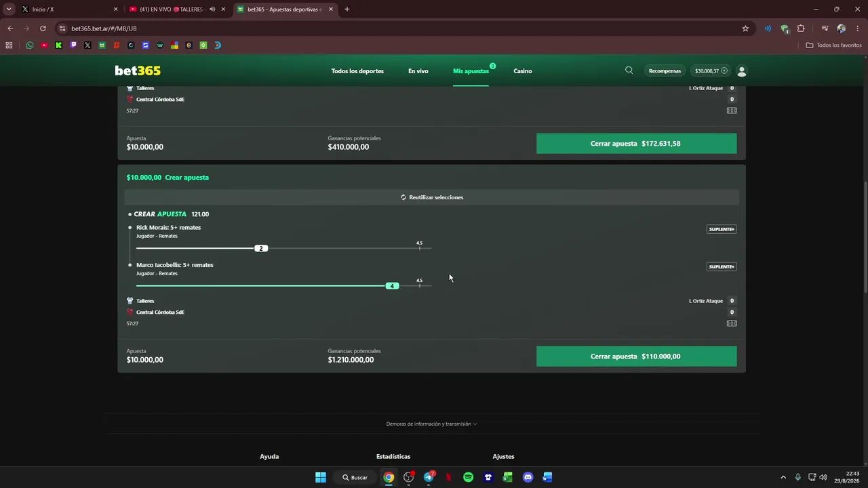Open a new browser tab
Image resolution: width=868 pixels, height=488 pixels.
(x=347, y=9)
